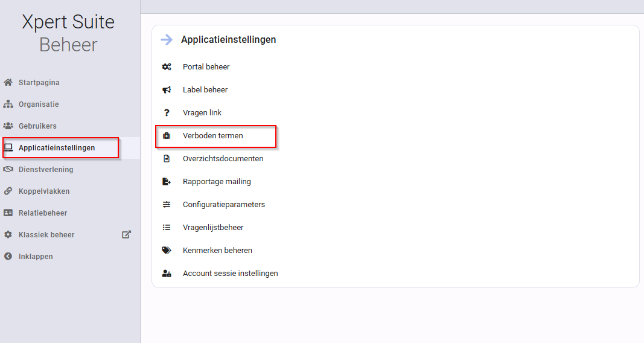Image resolution: width=644 pixels, height=343 pixels.
Task: Click the question mark icon beside Vragen link
Action: point(167,112)
